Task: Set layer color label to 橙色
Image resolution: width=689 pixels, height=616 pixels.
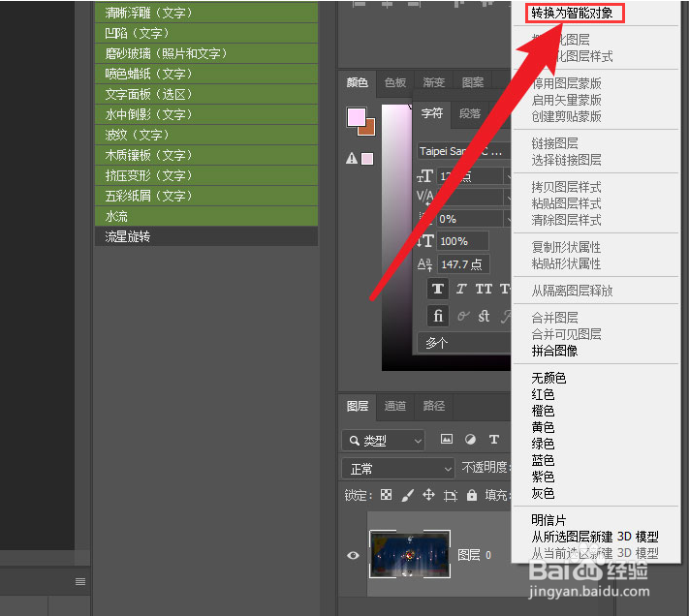Action: (543, 411)
